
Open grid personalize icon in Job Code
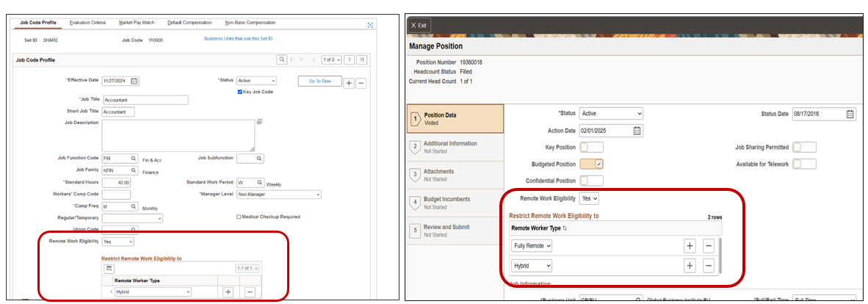pos(109,269)
